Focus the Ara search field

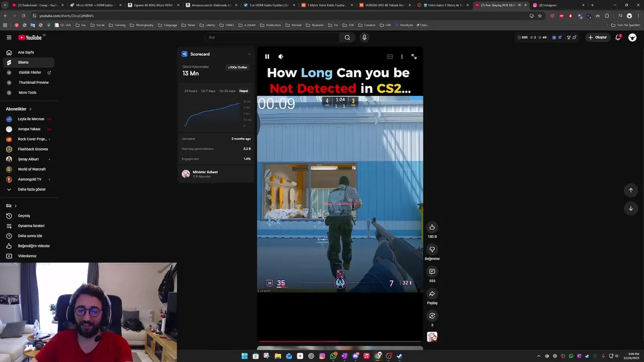pos(272,37)
